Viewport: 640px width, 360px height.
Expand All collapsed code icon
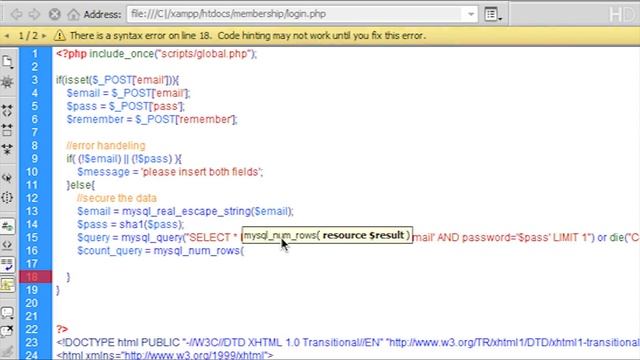click(7, 149)
